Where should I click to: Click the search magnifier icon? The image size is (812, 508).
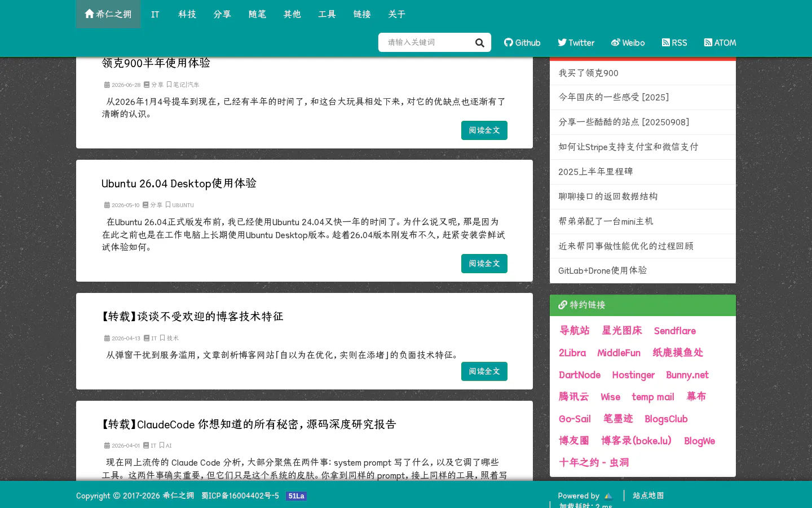point(479,43)
